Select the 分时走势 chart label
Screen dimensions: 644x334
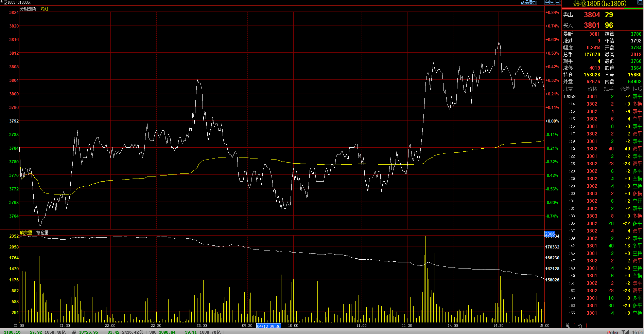(x=28, y=9)
